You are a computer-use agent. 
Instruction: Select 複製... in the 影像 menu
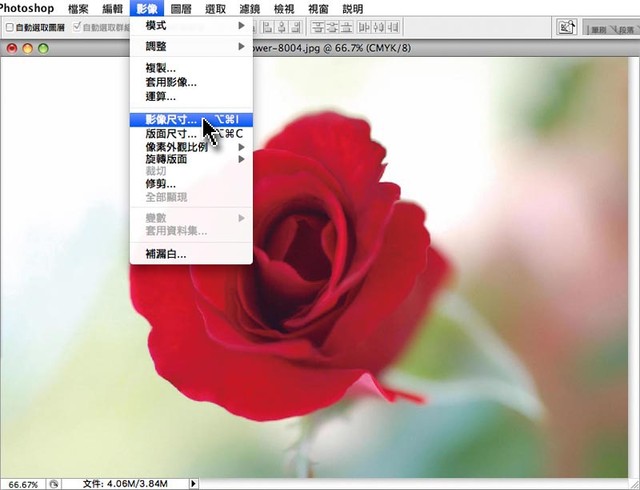point(160,68)
